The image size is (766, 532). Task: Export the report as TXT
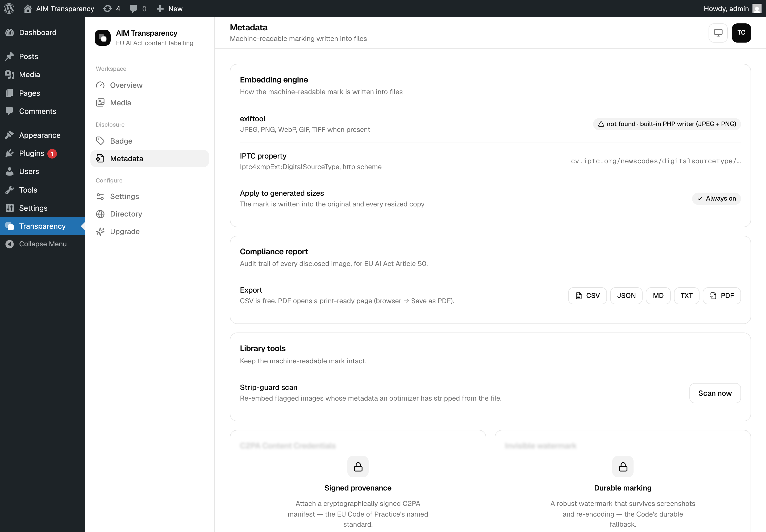[686, 296]
